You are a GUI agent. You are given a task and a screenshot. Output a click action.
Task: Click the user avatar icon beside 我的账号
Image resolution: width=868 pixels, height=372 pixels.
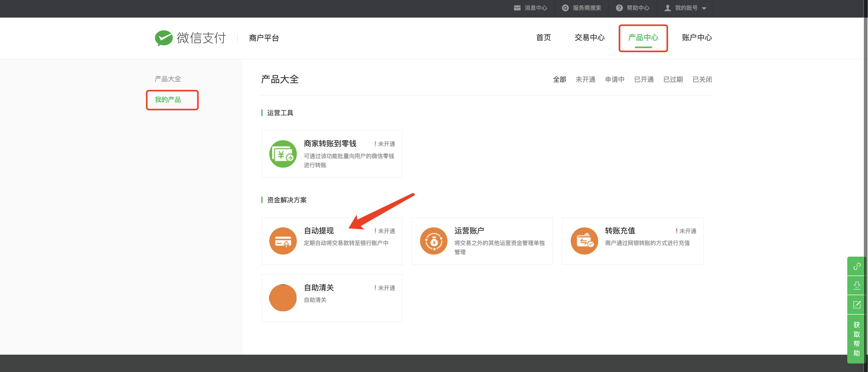click(668, 8)
